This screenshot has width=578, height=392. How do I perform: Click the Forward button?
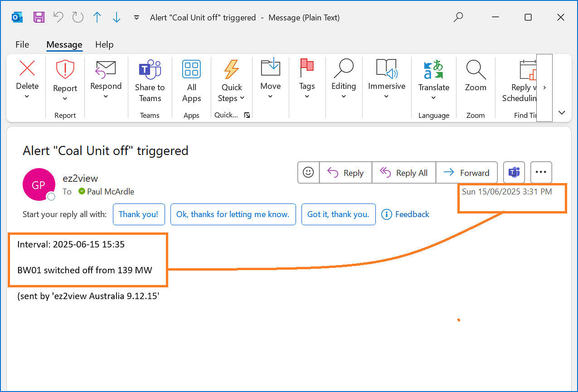click(466, 173)
